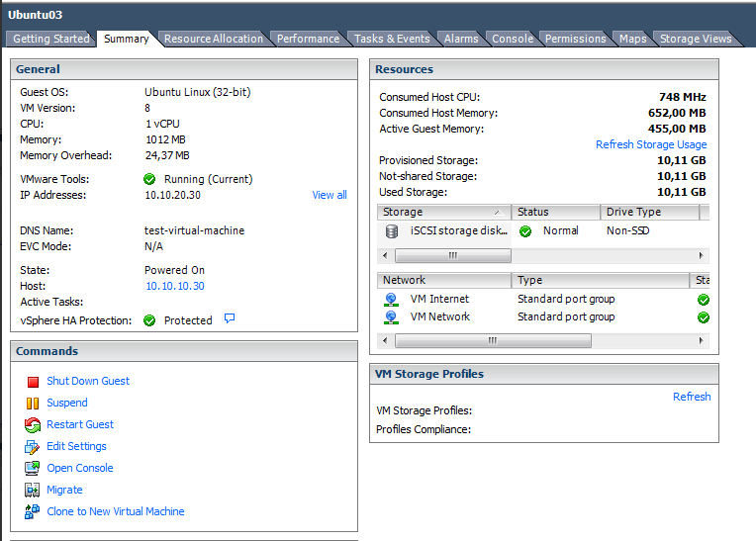Click the Restart Guest arrows icon

click(x=33, y=425)
